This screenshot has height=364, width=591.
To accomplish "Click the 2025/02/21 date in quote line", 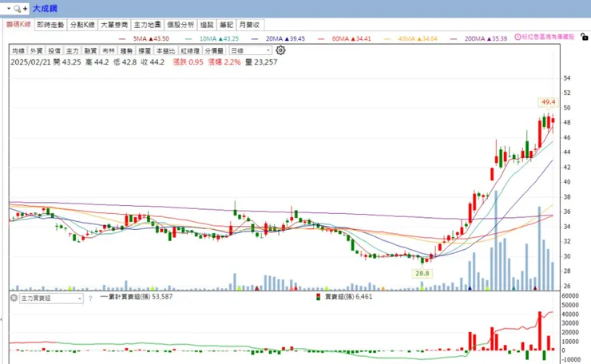I will point(30,62).
